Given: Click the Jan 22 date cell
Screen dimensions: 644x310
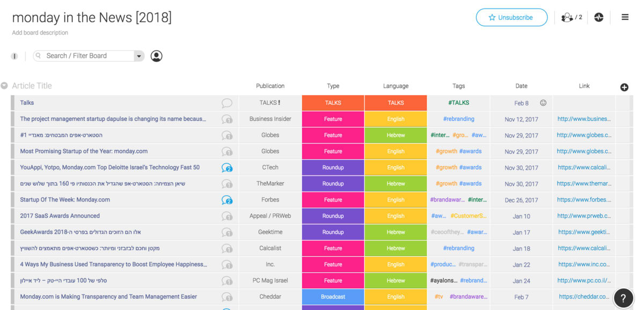Looking at the screenshot, I should (521, 264).
